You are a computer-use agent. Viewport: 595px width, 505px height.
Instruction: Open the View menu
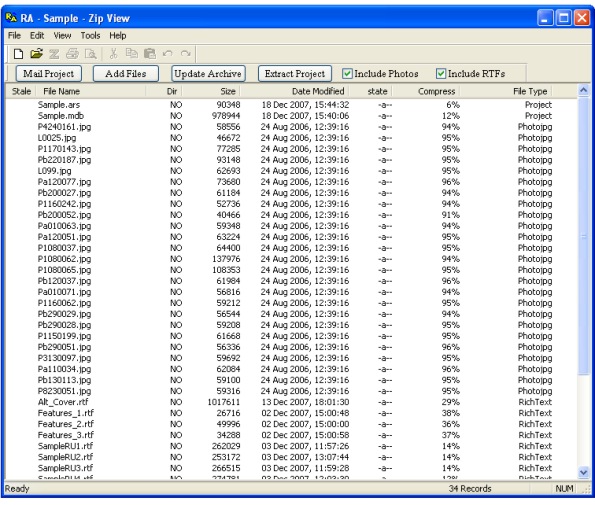pos(62,36)
